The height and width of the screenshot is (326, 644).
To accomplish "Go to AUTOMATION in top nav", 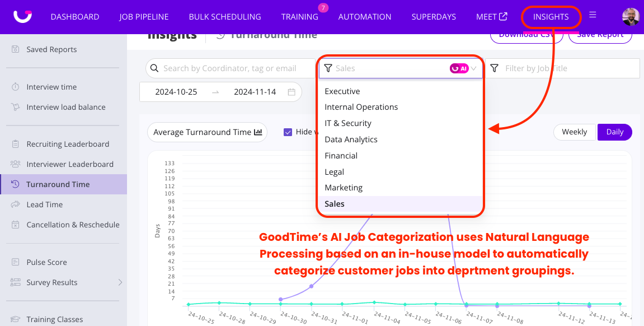I will (365, 17).
